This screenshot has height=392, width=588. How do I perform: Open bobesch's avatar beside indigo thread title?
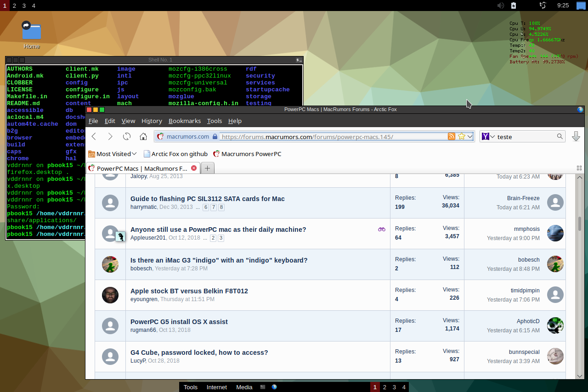(110, 264)
